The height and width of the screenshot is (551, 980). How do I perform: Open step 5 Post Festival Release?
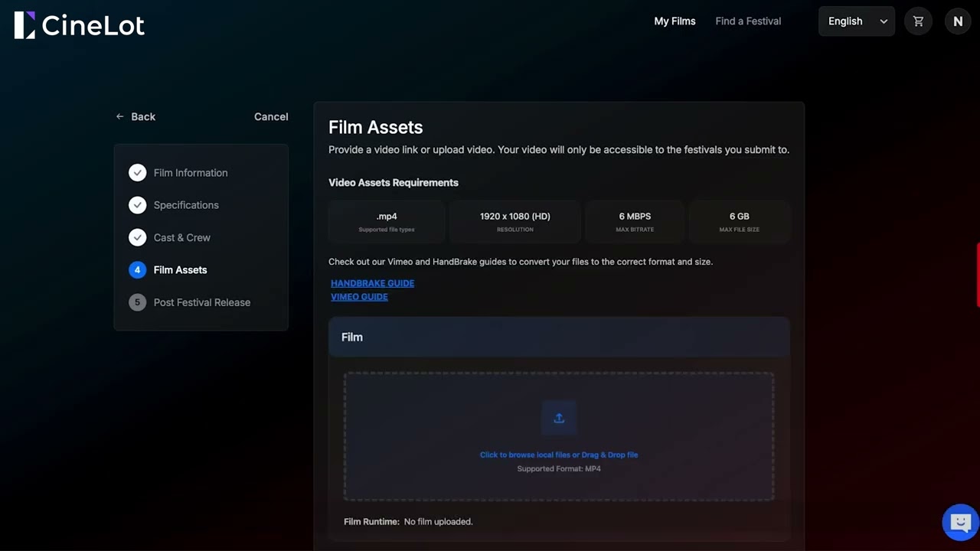(x=190, y=302)
